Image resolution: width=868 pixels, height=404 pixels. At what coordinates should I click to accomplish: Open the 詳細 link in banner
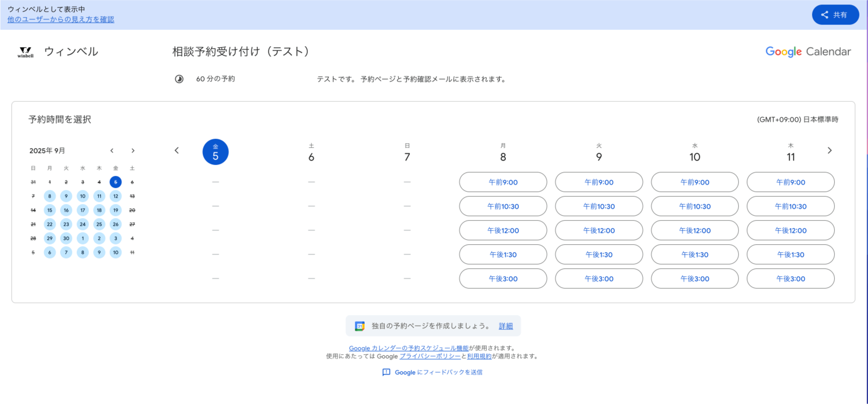(x=506, y=326)
